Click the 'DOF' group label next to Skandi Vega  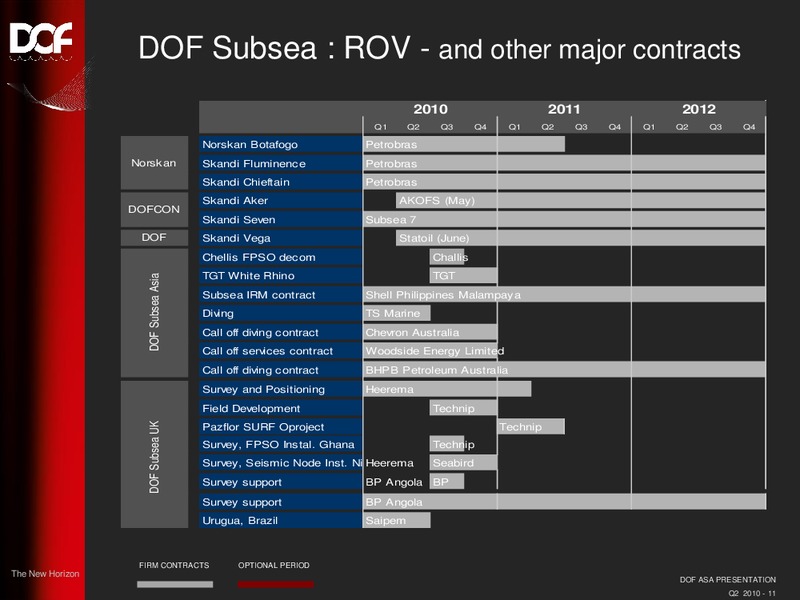pos(154,237)
